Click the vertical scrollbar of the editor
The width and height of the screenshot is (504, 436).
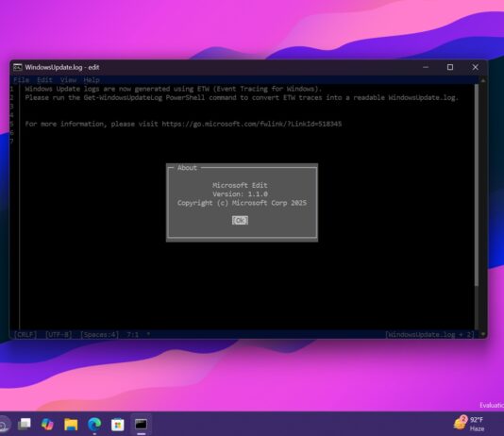[477, 185]
